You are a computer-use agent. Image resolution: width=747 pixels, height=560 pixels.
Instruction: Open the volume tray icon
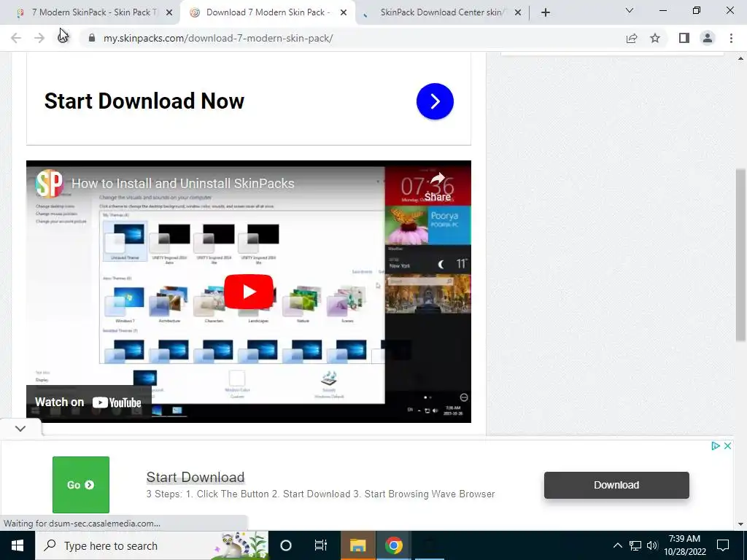[x=652, y=545]
